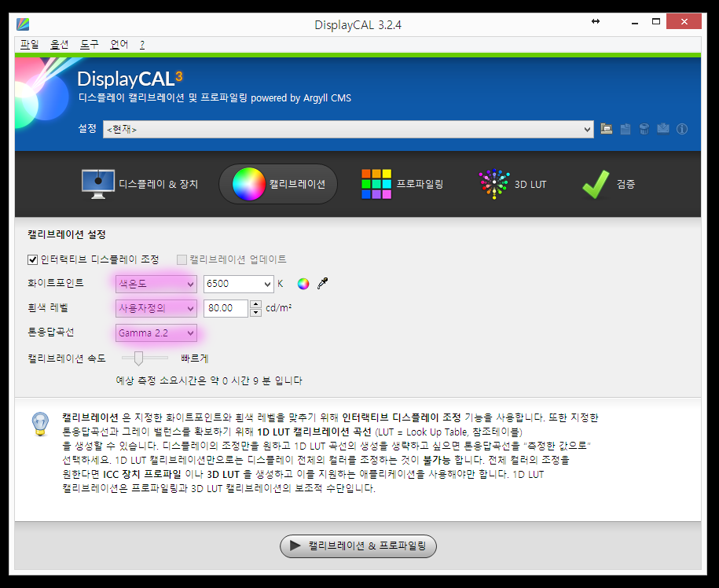This screenshot has width=719, height=588.
Task: Click the DisplayCAL title bar app icon
Action: (23, 24)
